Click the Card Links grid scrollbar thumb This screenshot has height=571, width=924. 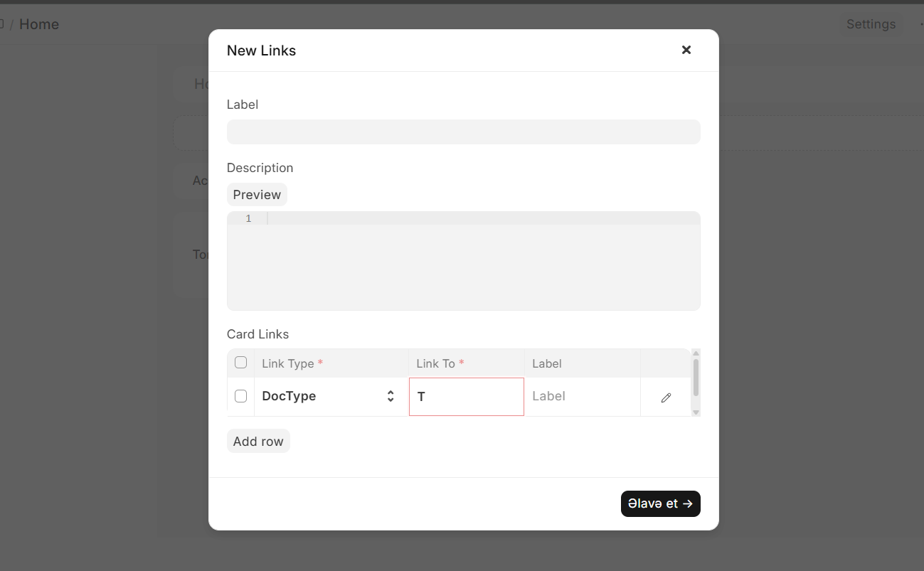[x=696, y=377]
